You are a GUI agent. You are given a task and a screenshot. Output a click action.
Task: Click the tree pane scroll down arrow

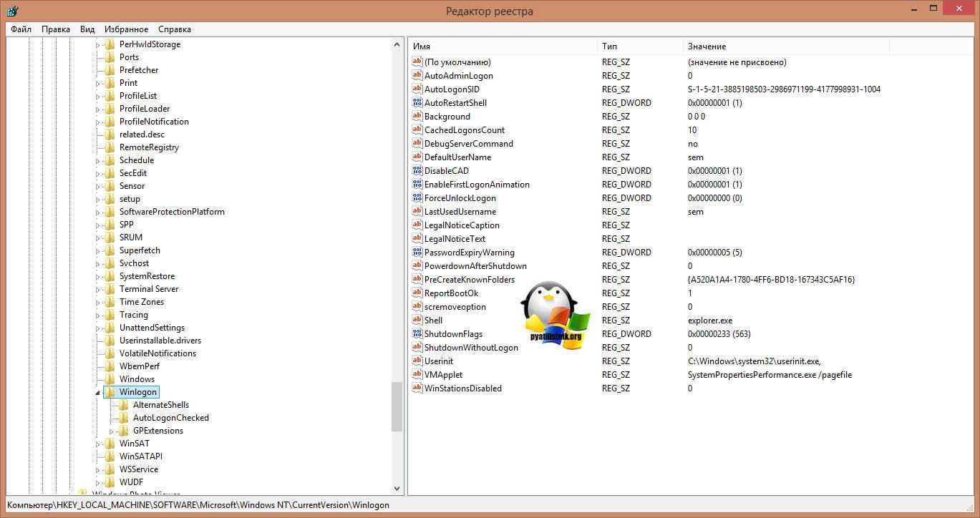point(397,489)
